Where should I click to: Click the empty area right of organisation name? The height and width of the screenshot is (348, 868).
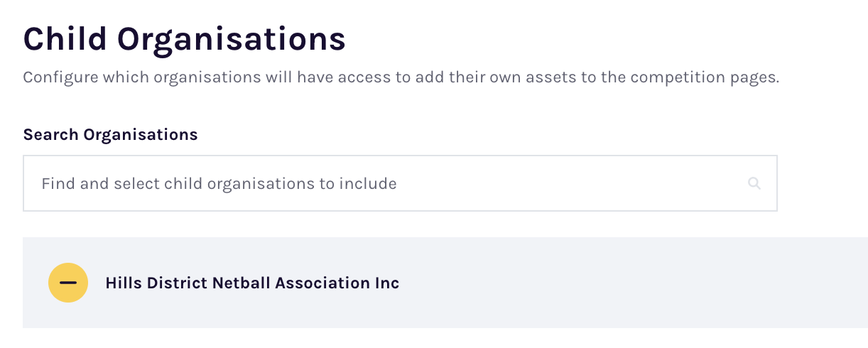coord(632,283)
